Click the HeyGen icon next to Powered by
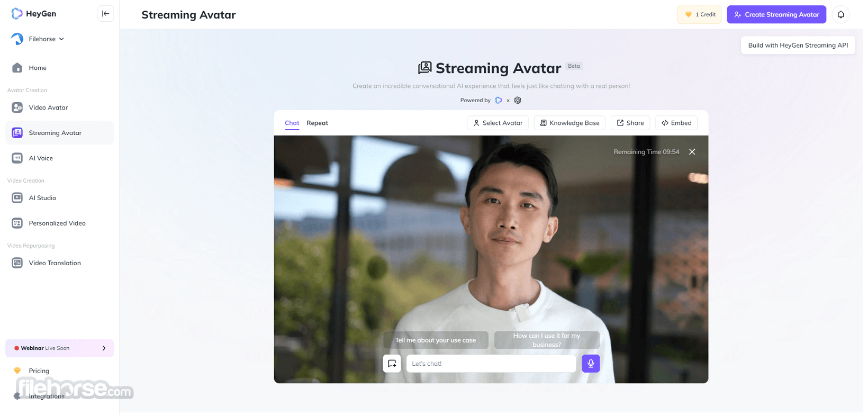Screen dimensions: 868x415 coord(499,101)
